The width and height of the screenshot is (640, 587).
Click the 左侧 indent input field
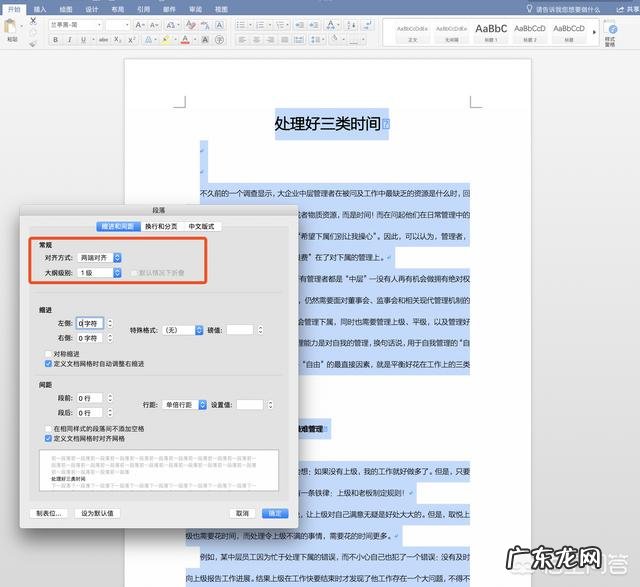click(x=90, y=323)
